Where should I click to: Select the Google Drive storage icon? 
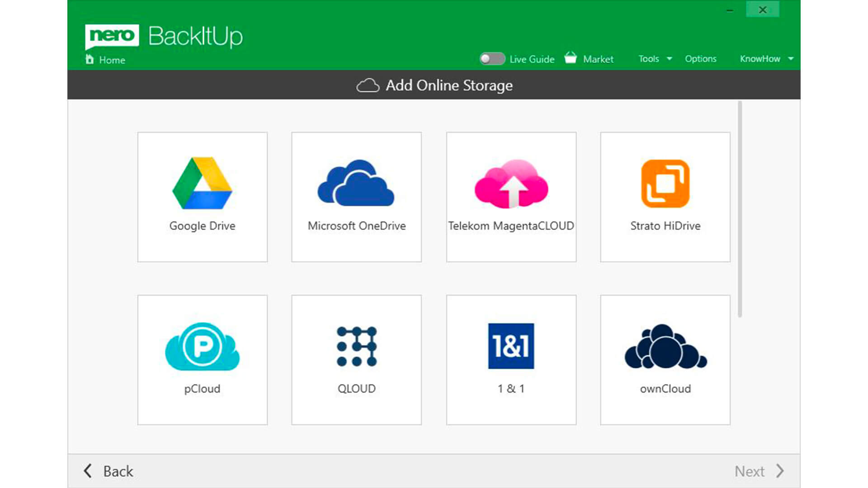[x=202, y=184]
